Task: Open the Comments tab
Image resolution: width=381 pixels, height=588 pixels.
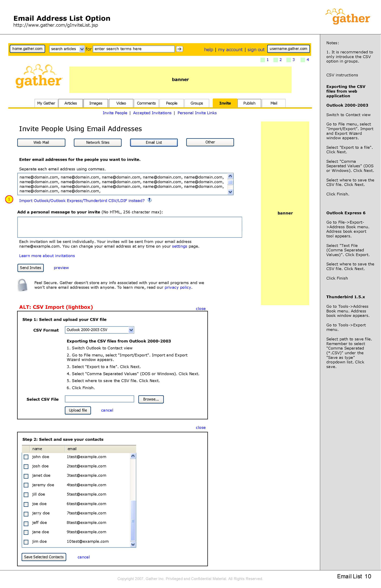Action: pos(146,103)
